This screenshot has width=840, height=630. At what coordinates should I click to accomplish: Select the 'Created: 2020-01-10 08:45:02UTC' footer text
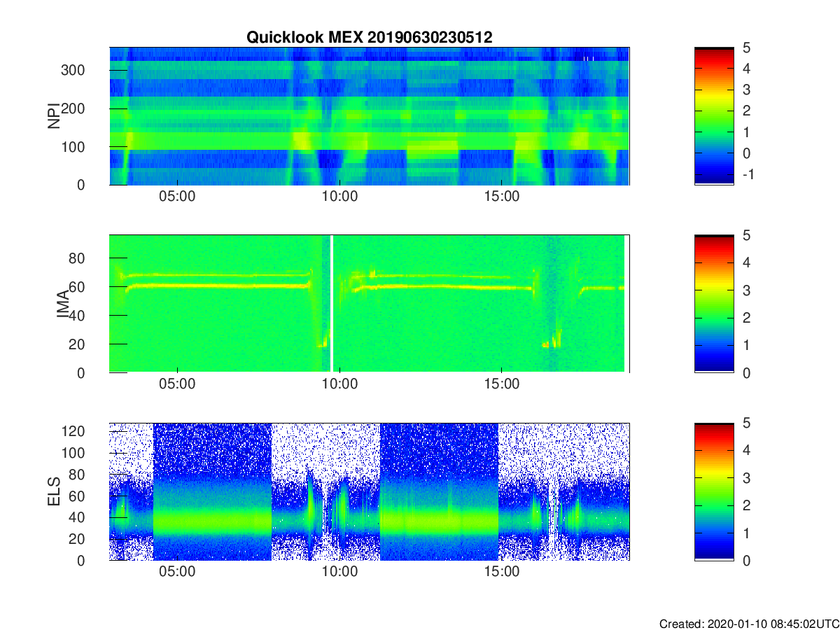coord(748,624)
